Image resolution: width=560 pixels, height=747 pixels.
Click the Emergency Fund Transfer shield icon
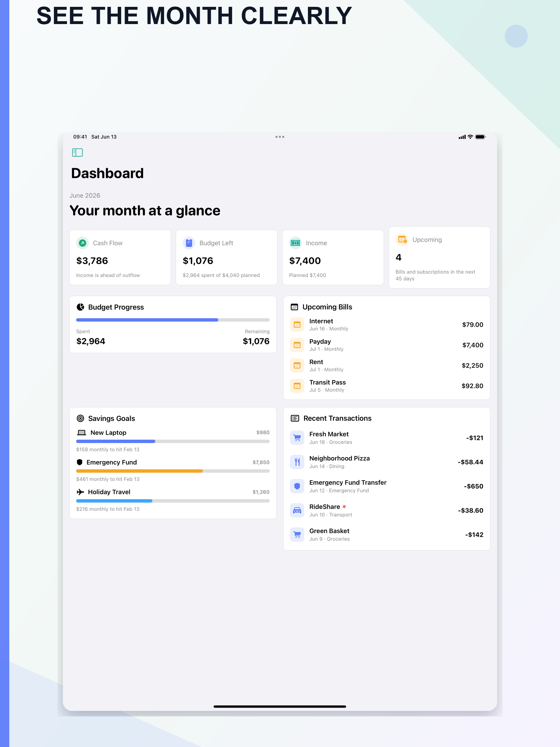pos(297,486)
